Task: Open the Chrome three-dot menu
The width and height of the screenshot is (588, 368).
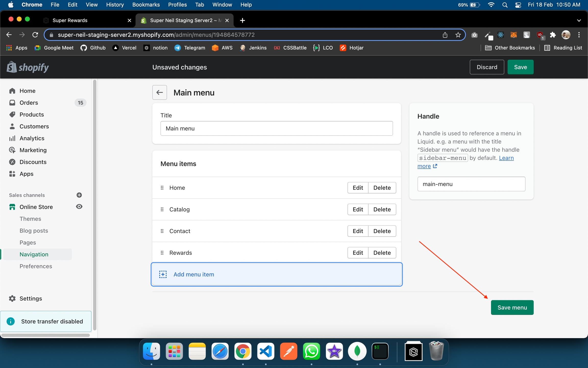Action: (x=579, y=35)
